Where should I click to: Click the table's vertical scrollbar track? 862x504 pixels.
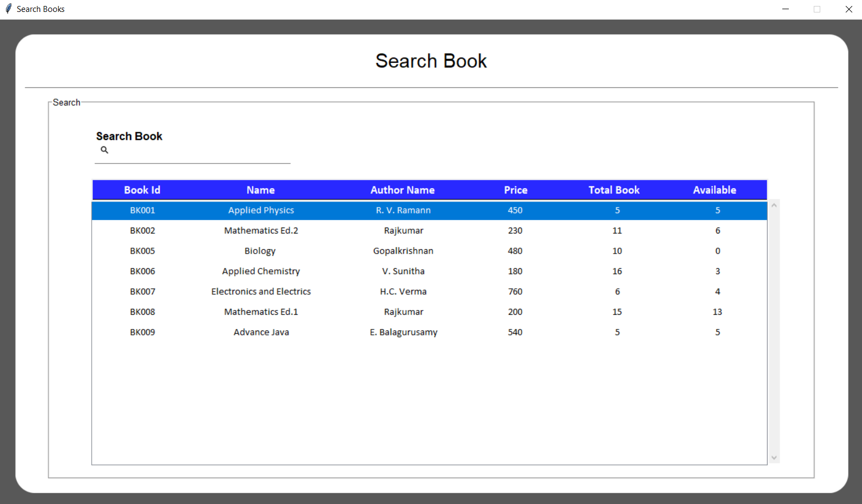[774, 331]
